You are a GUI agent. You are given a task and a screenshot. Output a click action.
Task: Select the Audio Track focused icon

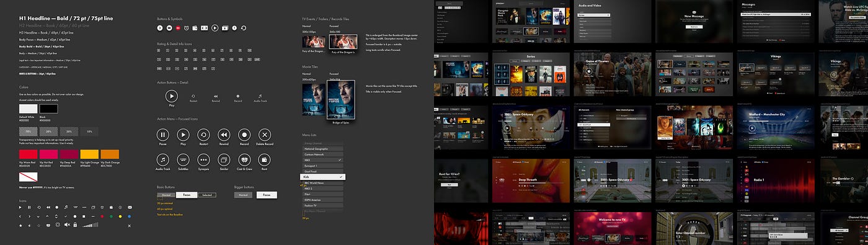[162, 160]
